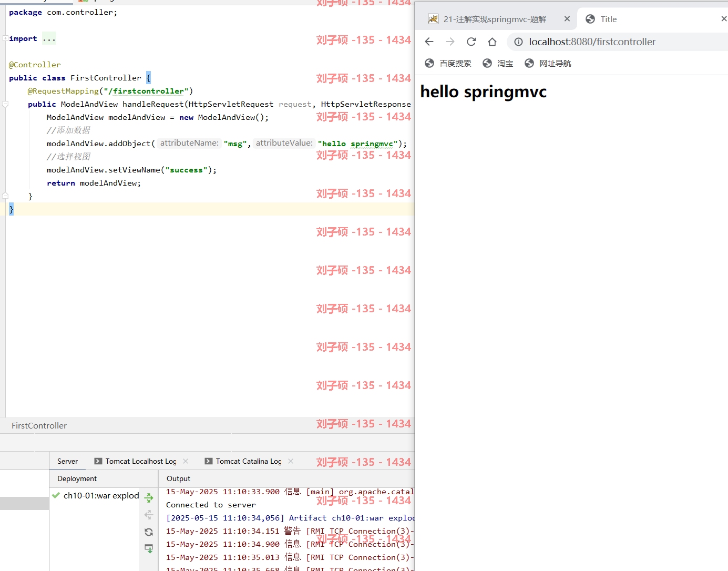Viewport: 728px width, 571px height.
Task: Click the attributeValue: parameter hint
Action: 284,143
